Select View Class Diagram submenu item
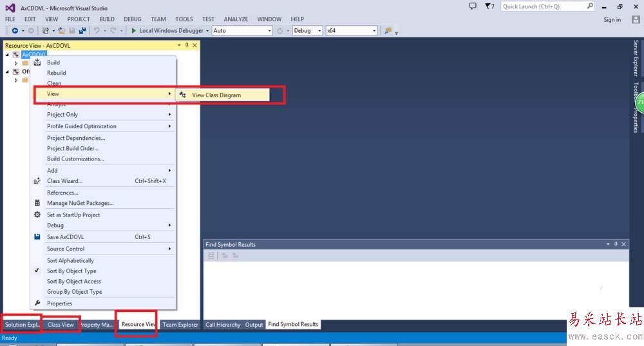Viewport: 644px width, 346px height. click(223, 95)
